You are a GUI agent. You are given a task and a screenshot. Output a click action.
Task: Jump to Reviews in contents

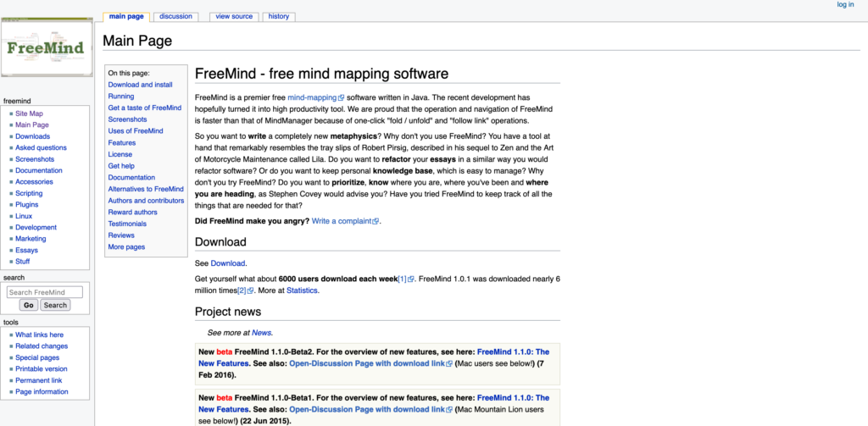121,235
